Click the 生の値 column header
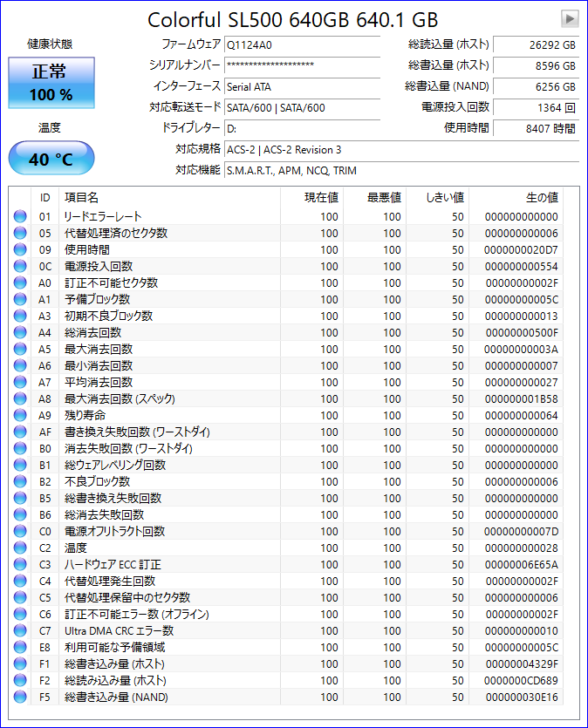 tap(516, 198)
